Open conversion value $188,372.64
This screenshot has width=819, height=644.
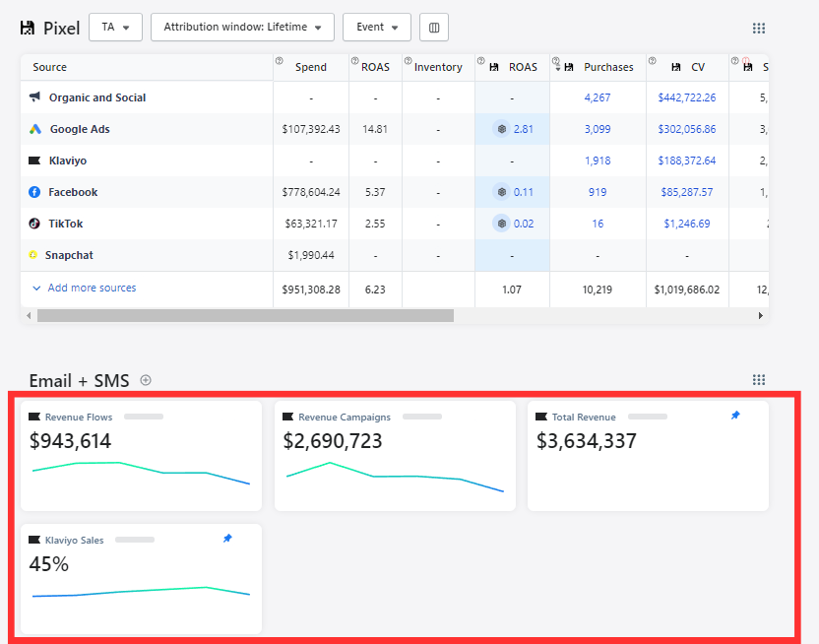(x=687, y=161)
